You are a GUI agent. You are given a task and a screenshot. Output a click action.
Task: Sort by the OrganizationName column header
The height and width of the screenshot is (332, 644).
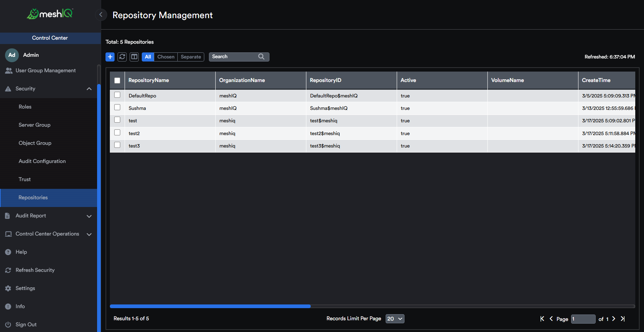click(x=261, y=80)
